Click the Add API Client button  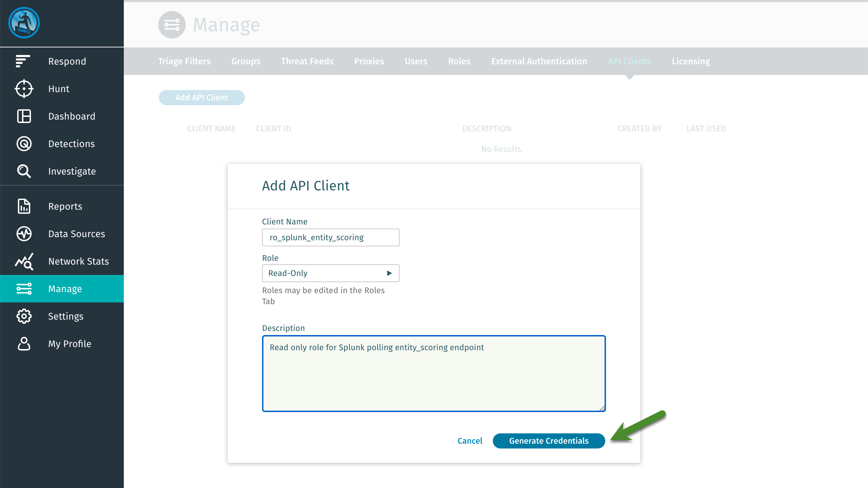pyautogui.click(x=202, y=97)
